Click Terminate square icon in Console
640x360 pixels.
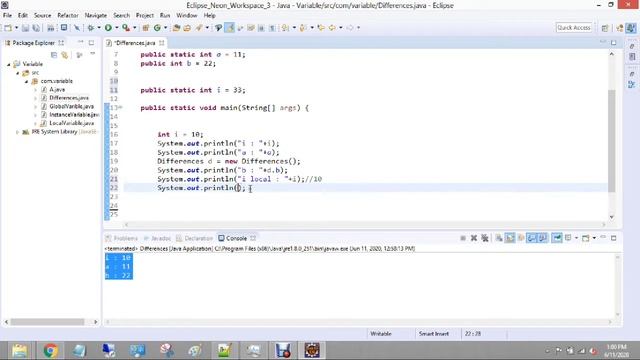463,238
